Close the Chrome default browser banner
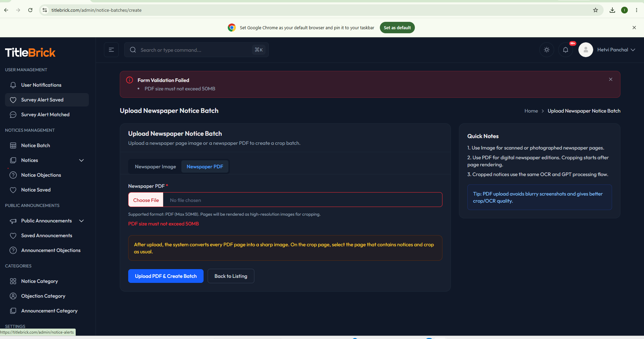 pos(634,28)
